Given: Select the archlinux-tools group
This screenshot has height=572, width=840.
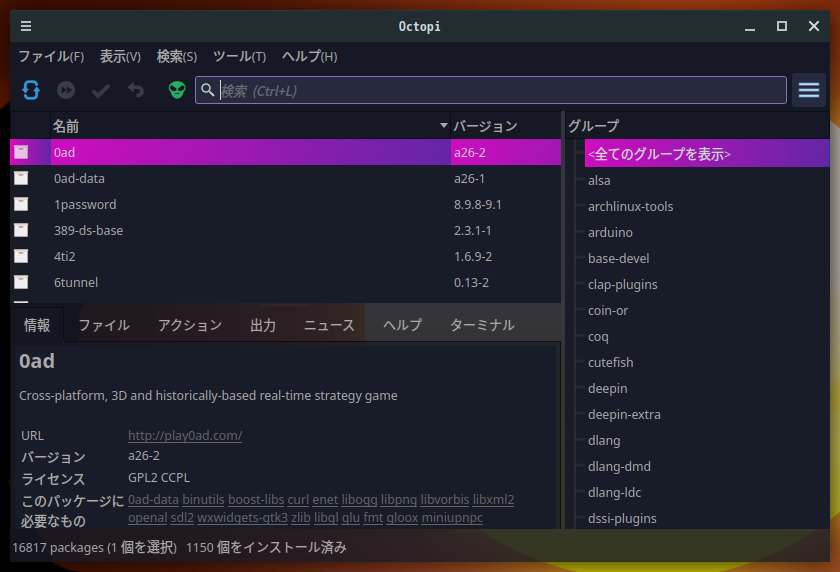Looking at the screenshot, I should (x=631, y=206).
